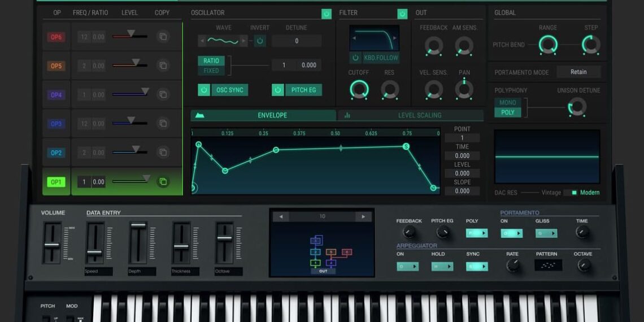
Task: Toggle Portamento GLISS switch
Action: [546, 233]
